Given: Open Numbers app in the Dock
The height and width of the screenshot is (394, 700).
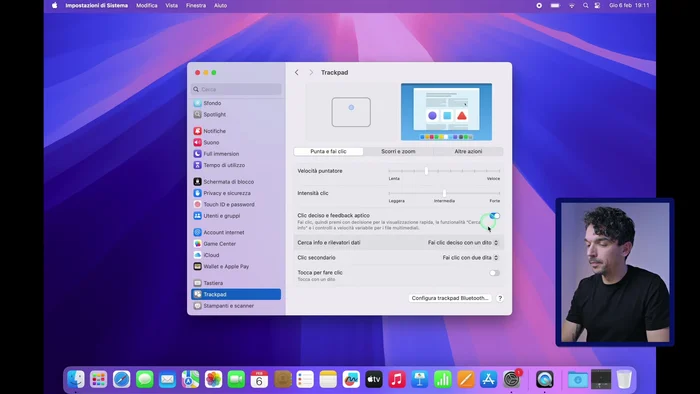Looking at the screenshot, I should point(443,379).
